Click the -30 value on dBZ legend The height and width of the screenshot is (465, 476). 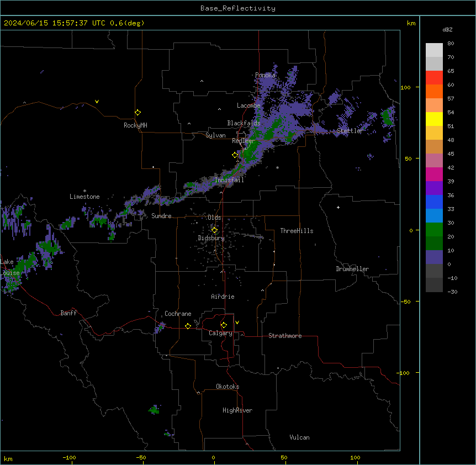click(452, 292)
